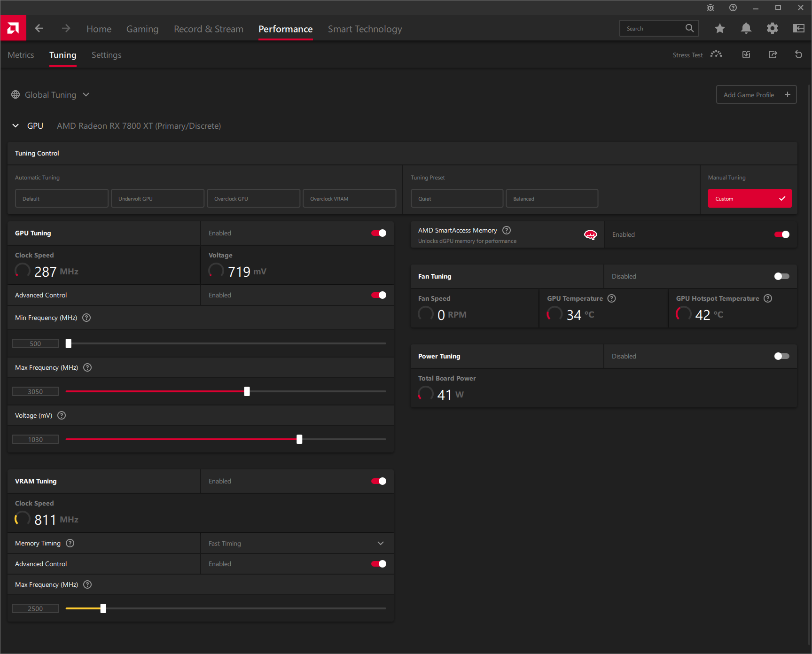Click the VRAM frequency 2500 value box
Image resolution: width=812 pixels, height=654 pixels.
coord(35,608)
